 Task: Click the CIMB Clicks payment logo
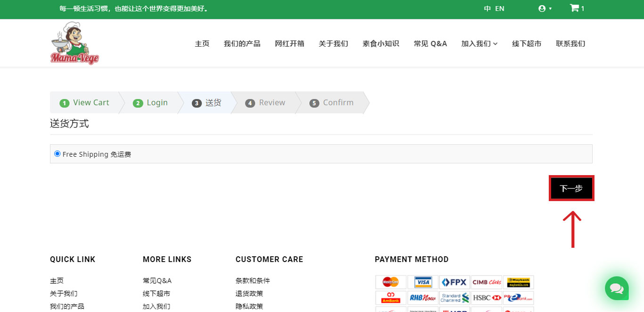487,282
